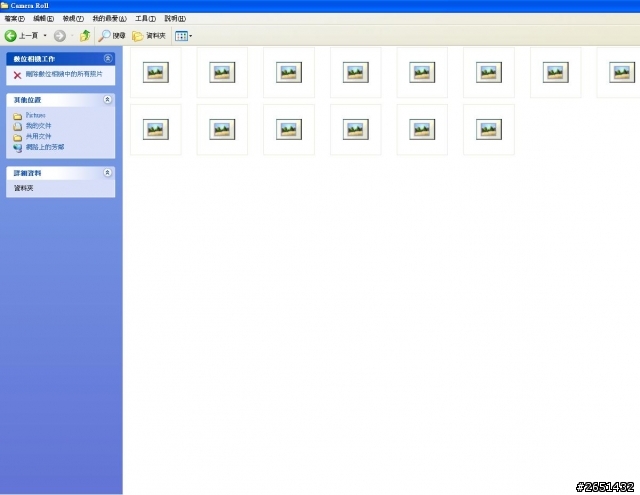Open the back history dropdown arrow
640x495 pixels.
click(x=45, y=36)
